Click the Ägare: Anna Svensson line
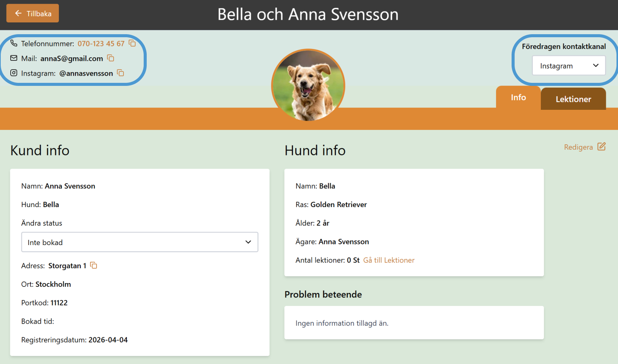The height and width of the screenshot is (364, 618). (x=332, y=242)
